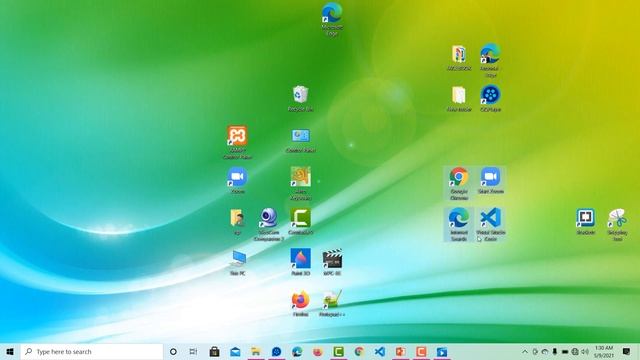Open the network globe tray icon
This screenshot has width=640, height=360.
[x=575, y=351]
